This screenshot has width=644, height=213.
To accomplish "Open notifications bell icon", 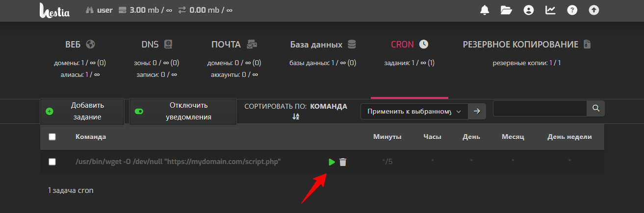I will (x=485, y=10).
